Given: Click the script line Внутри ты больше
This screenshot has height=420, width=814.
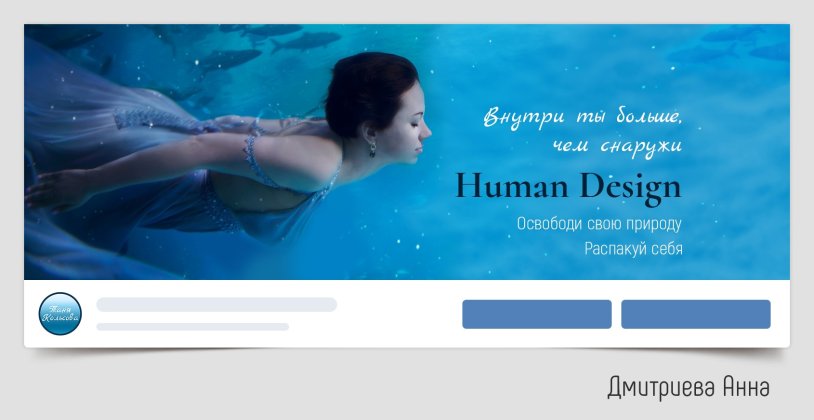Looking at the screenshot, I should pos(582,117).
